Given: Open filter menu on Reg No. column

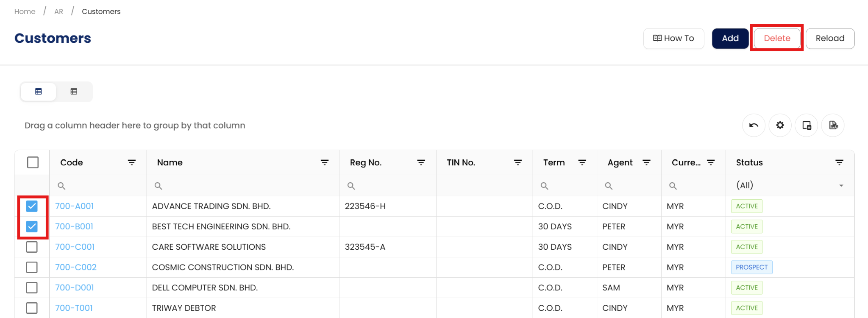Looking at the screenshot, I should 421,162.
